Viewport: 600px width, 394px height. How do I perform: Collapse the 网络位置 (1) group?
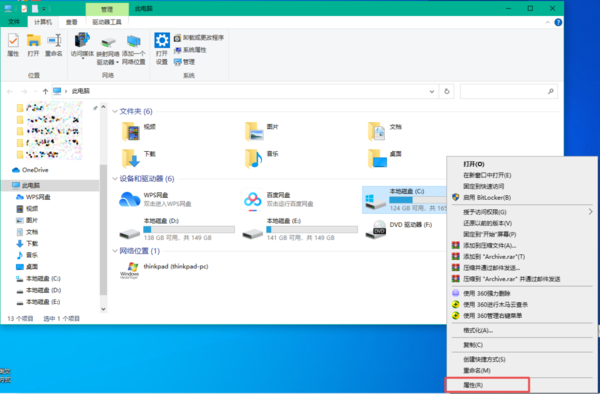[115, 251]
